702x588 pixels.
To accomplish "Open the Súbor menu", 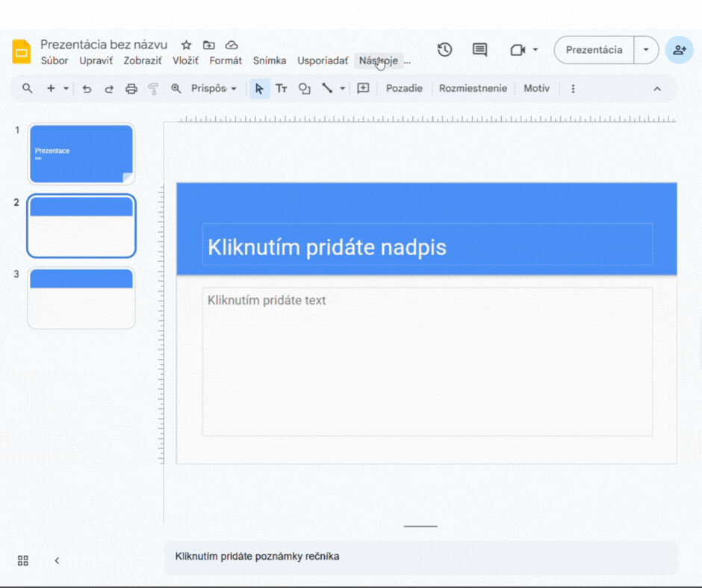I will [55, 61].
